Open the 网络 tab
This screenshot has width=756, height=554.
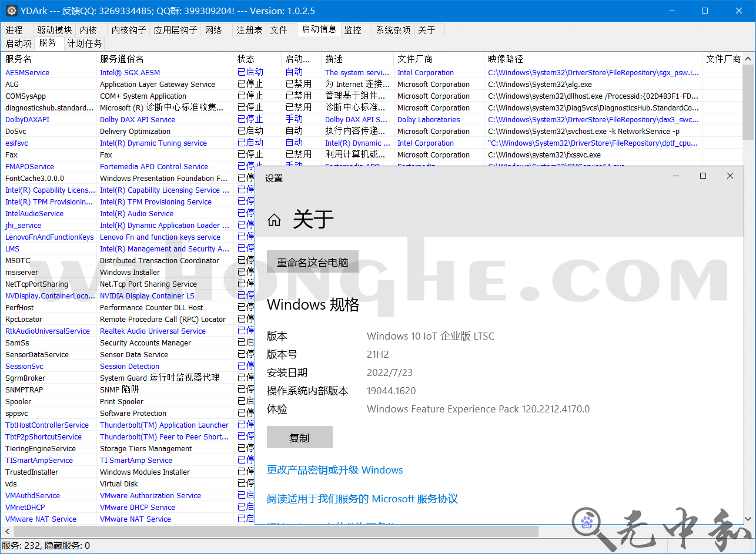coord(214,30)
